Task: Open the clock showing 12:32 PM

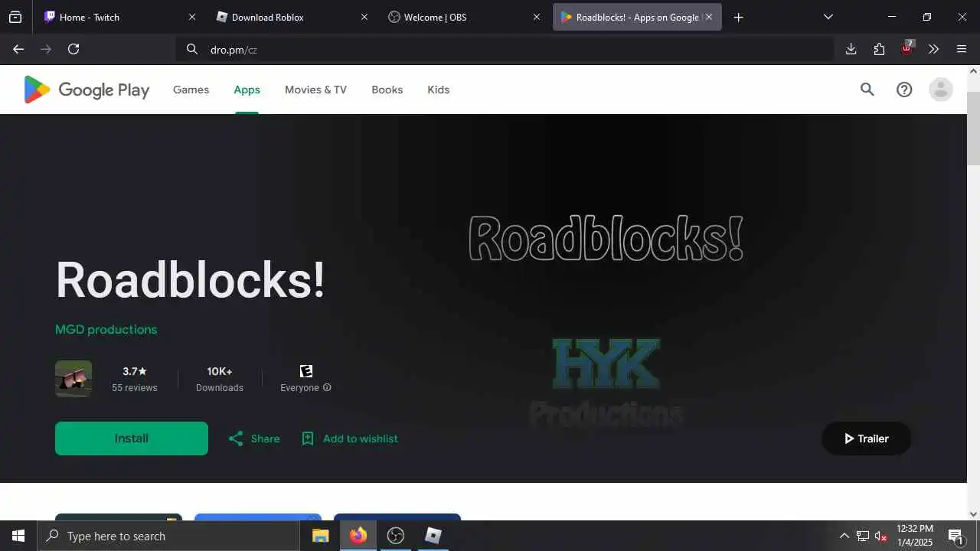Action: [x=915, y=536]
